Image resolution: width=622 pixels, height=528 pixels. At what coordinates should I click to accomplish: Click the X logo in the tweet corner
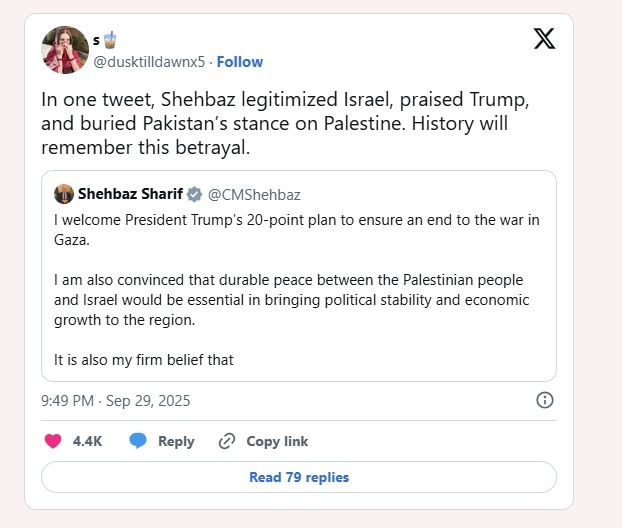tap(544, 39)
